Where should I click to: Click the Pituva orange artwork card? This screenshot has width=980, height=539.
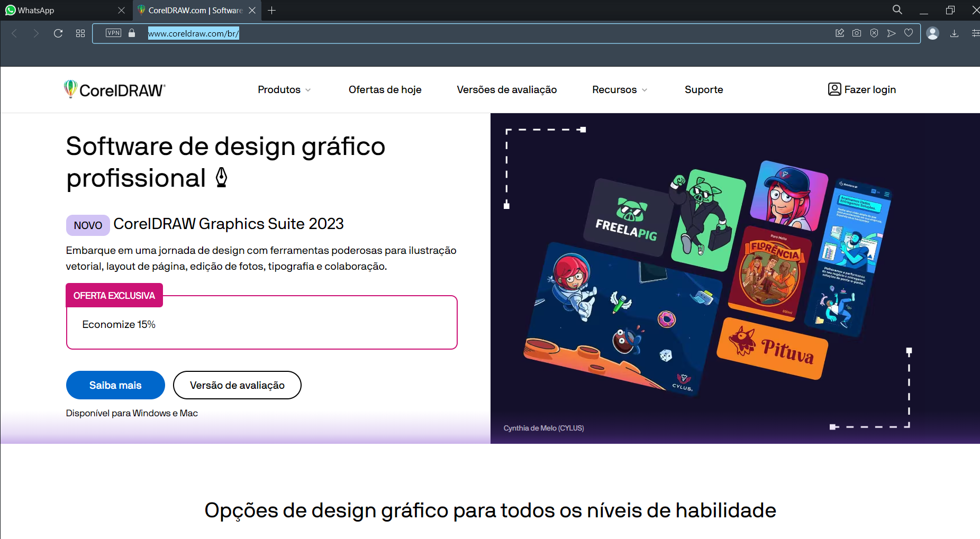click(772, 349)
